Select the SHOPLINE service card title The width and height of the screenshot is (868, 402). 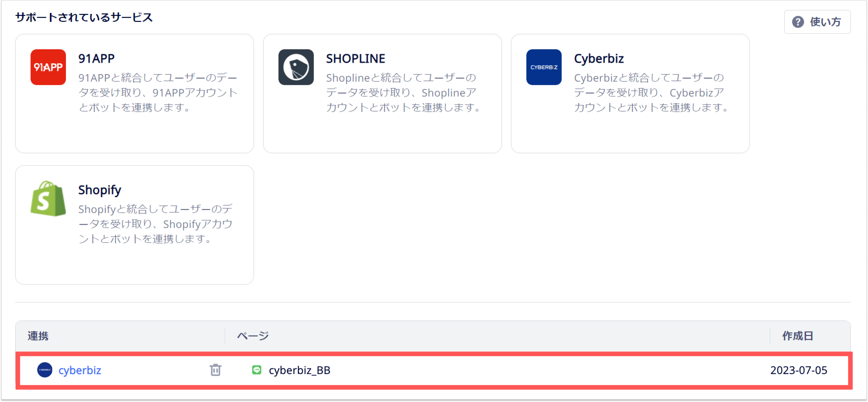point(355,59)
